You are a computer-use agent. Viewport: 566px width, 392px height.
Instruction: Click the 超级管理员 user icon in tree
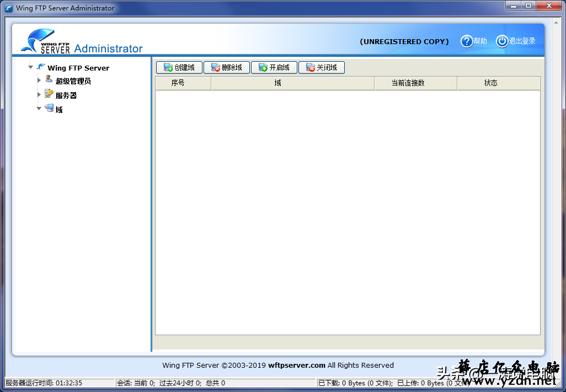click(x=49, y=79)
